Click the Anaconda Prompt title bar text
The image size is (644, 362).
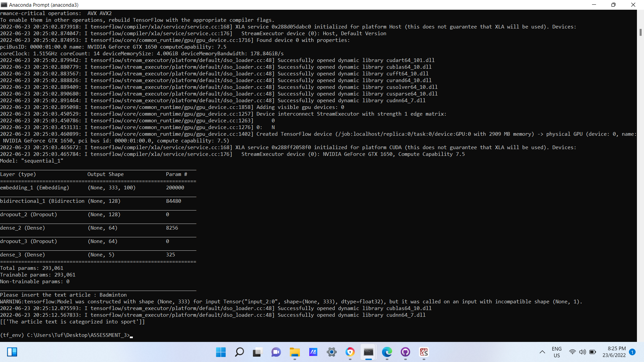click(44, 5)
